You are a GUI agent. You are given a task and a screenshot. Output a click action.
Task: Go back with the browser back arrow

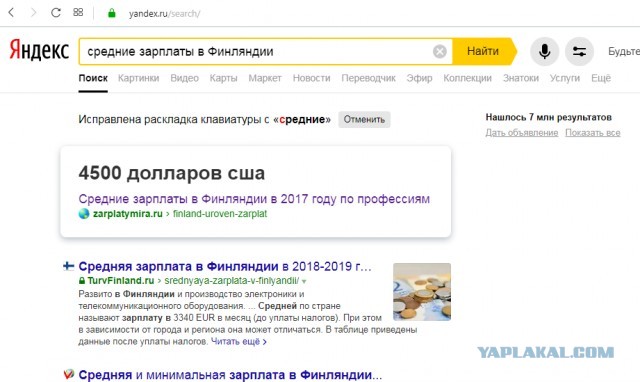pyautogui.click(x=11, y=13)
